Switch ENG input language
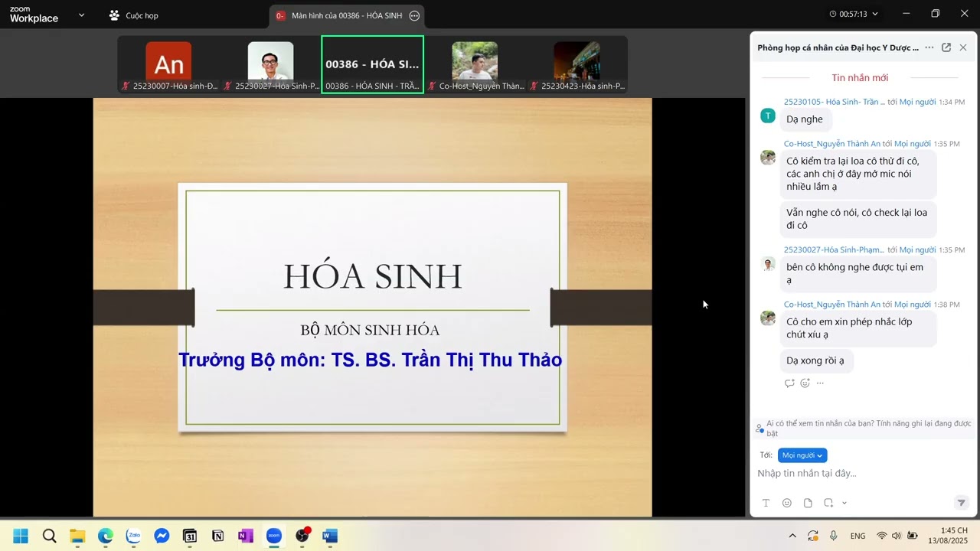 tap(857, 536)
